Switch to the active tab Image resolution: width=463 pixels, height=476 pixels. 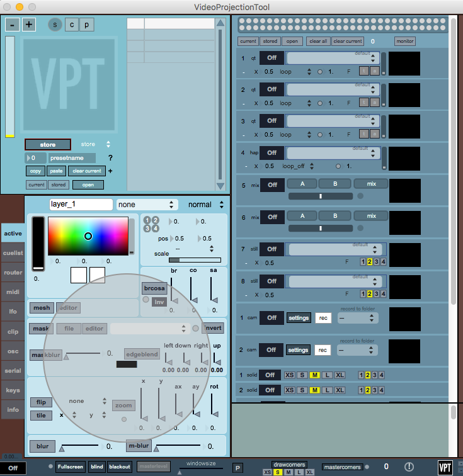[13, 234]
